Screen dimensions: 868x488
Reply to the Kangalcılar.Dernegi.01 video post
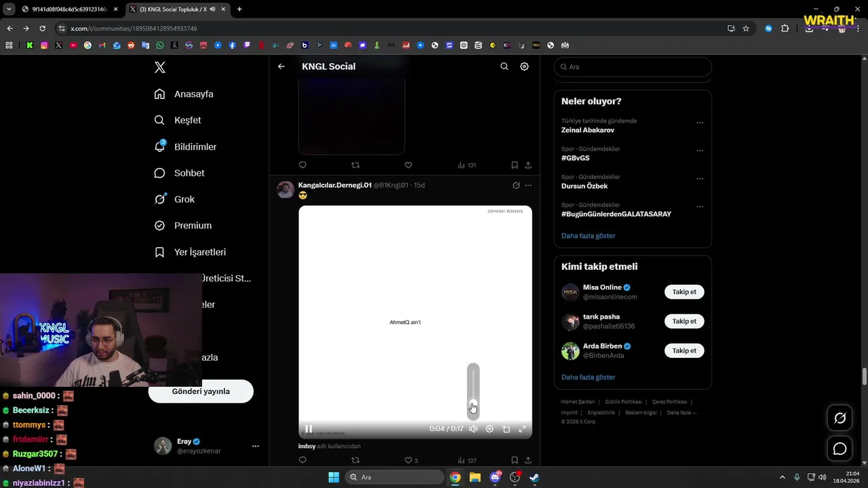coord(302,460)
